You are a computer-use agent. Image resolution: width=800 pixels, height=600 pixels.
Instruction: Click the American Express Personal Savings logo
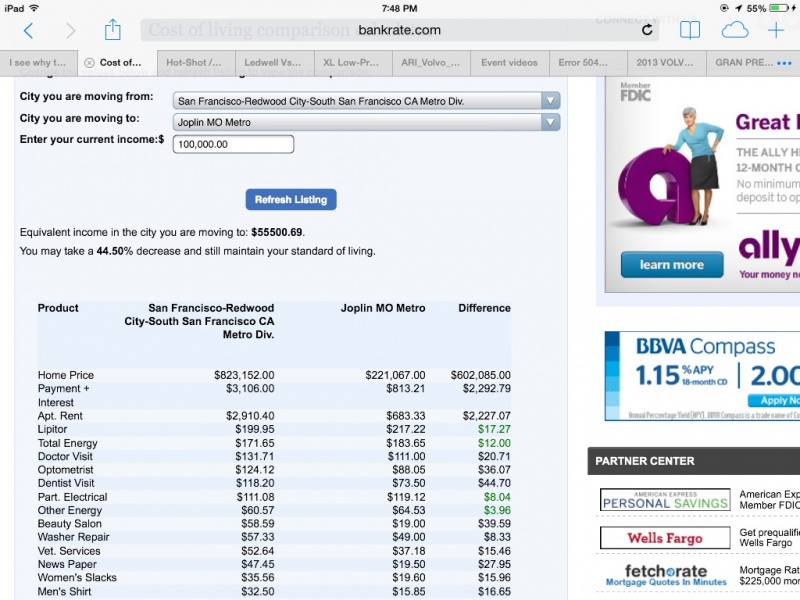(665, 500)
